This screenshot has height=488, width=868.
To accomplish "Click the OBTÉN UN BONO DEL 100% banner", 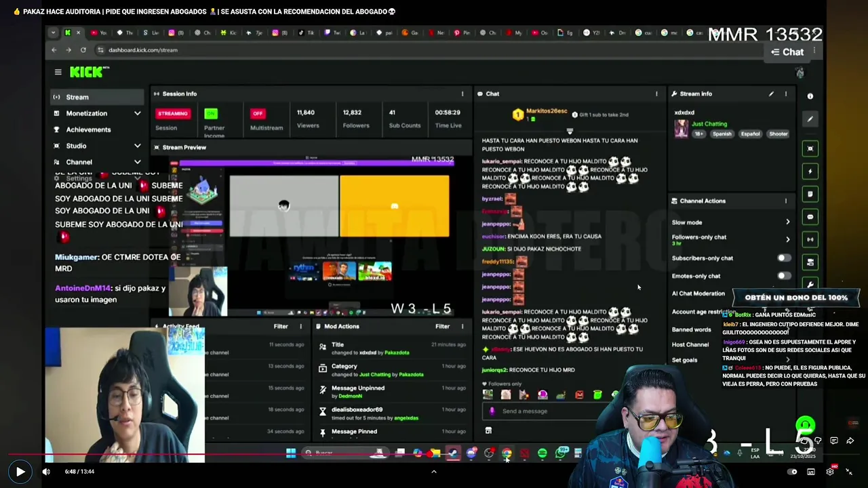I will point(796,298).
